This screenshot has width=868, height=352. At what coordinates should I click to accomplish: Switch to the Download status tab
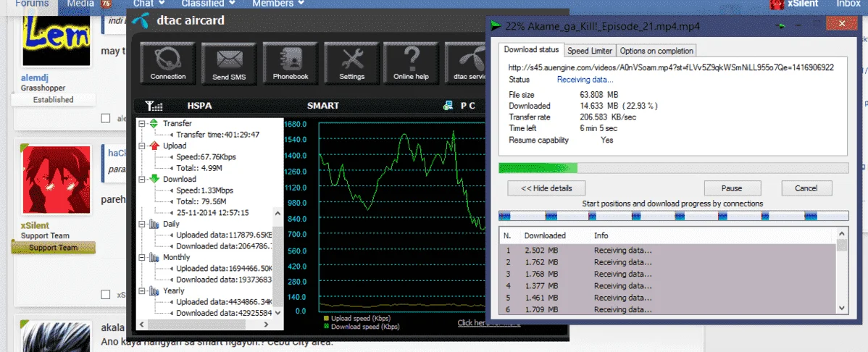coord(531,50)
